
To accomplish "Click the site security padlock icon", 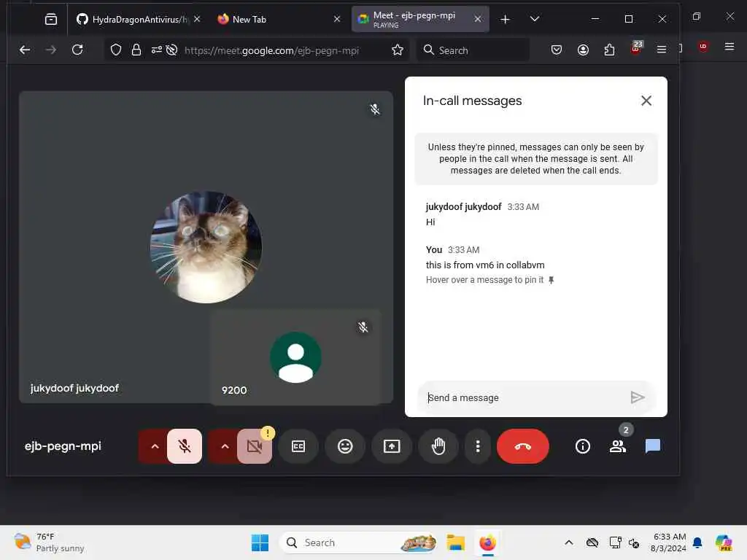I will coord(136,50).
